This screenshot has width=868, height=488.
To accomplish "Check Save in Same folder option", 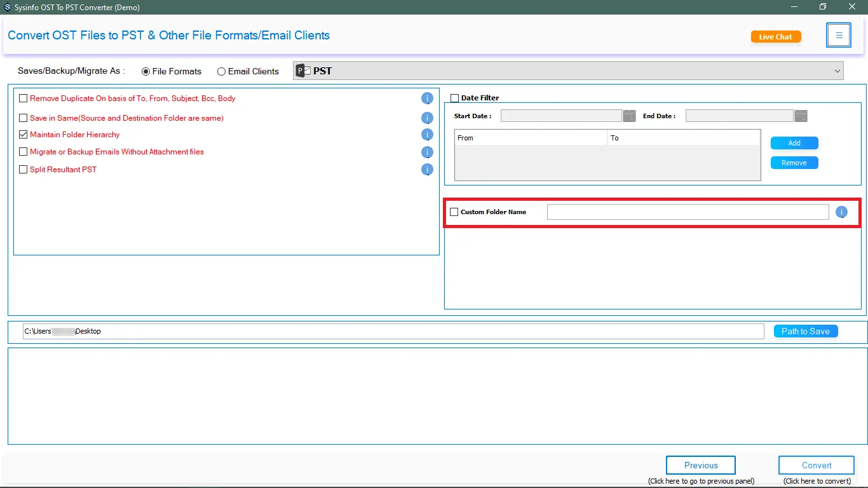I will [x=24, y=118].
